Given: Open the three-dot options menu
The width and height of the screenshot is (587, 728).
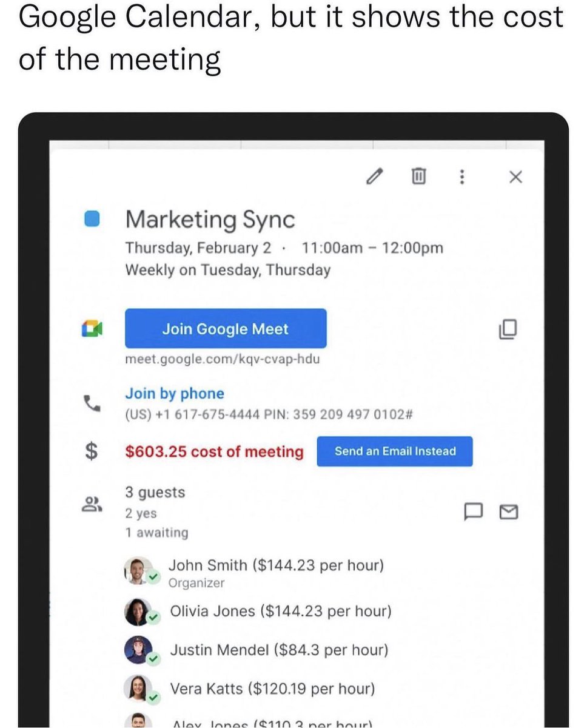Looking at the screenshot, I should [462, 177].
